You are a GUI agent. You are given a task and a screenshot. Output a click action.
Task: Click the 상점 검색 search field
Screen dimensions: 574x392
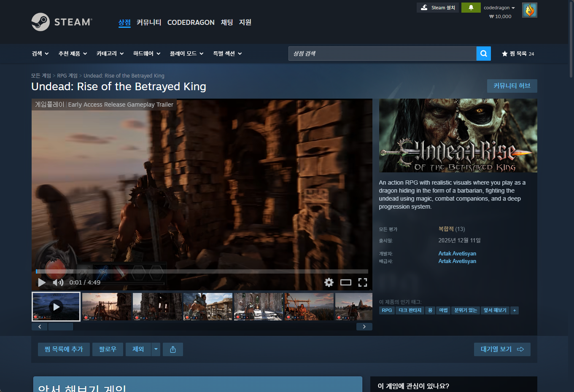pyautogui.click(x=383, y=54)
